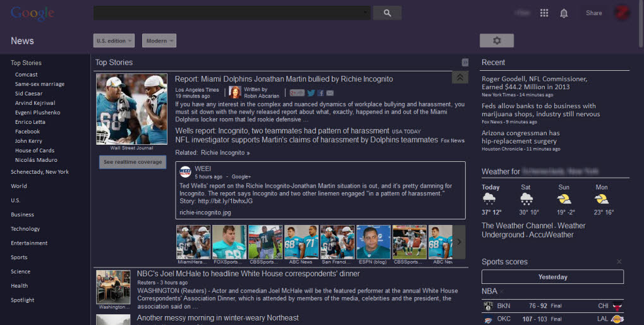This screenshot has width=644, height=325.
Task: Open the Entertainment section
Action: click(x=29, y=243)
